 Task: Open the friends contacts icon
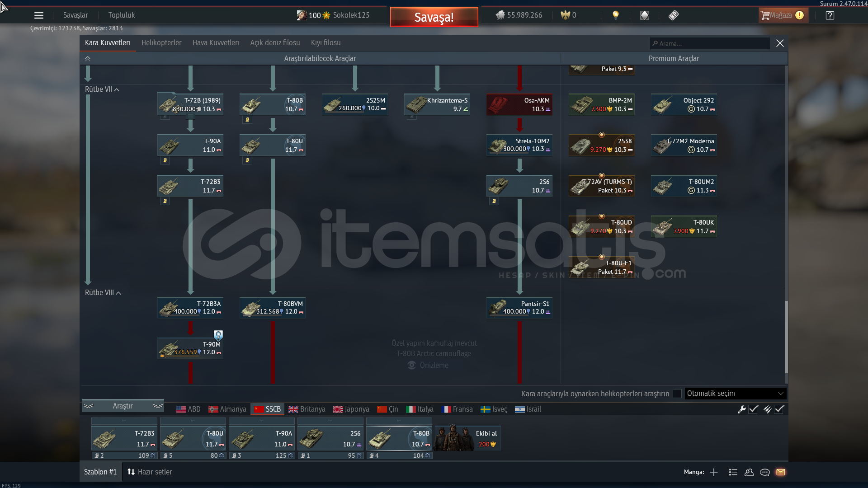tap(749, 472)
